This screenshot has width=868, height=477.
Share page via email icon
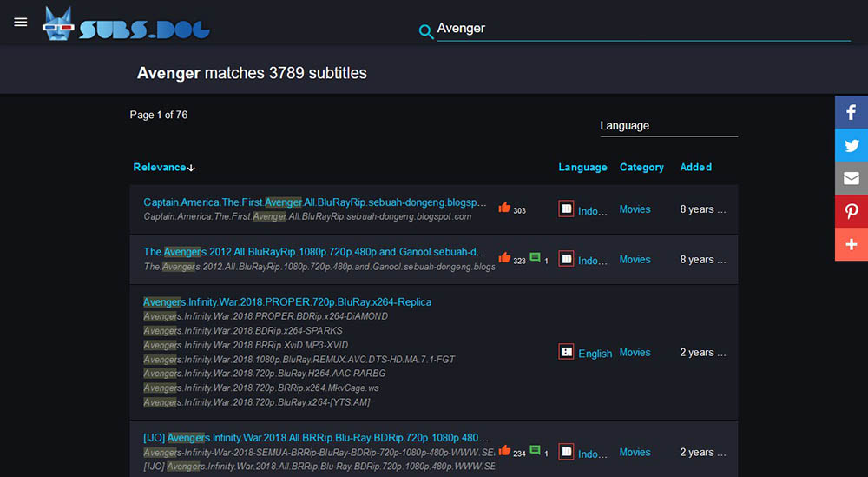coord(851,178)
